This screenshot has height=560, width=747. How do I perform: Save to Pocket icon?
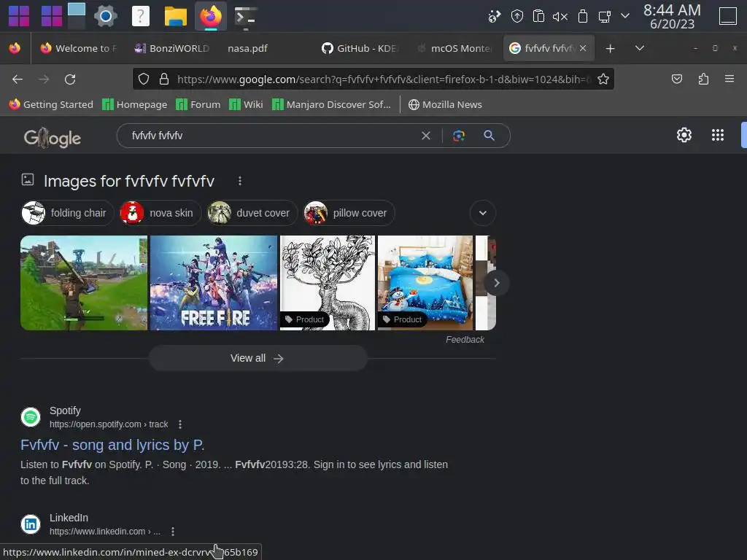click(676, 79)
